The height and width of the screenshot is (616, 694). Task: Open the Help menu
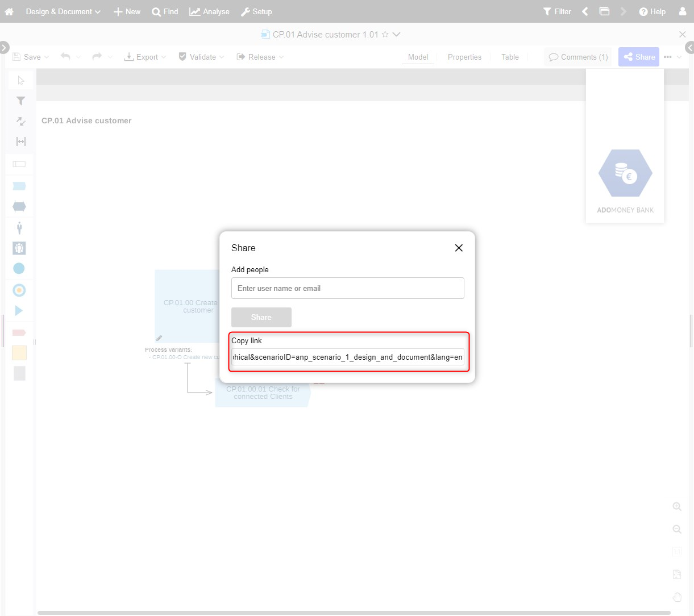652,11
